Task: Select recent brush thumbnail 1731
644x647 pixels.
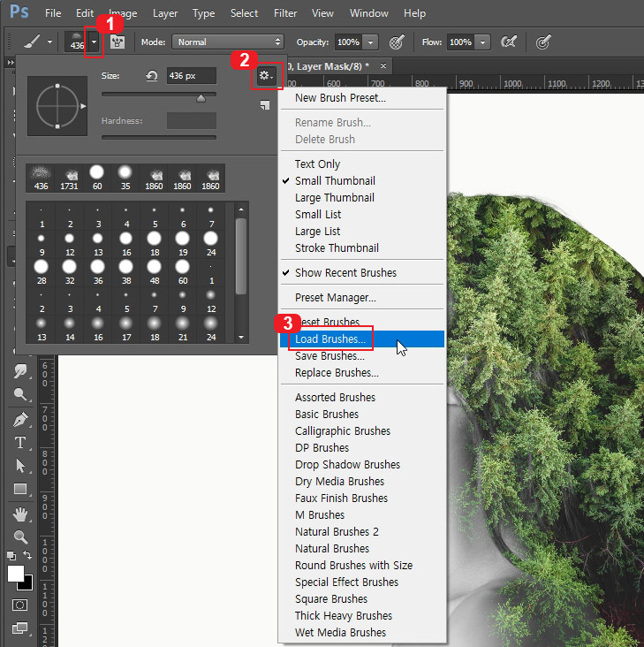Action: click(69, 179)
